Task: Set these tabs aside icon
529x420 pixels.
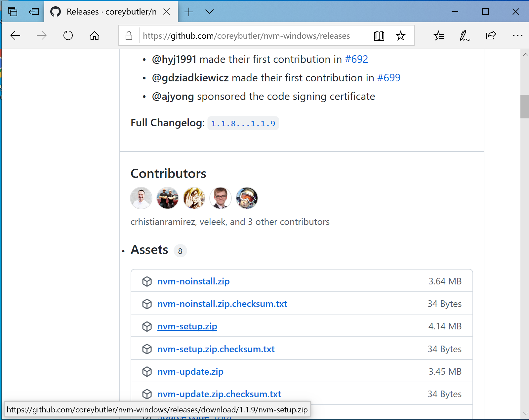Action: (34, 12)
